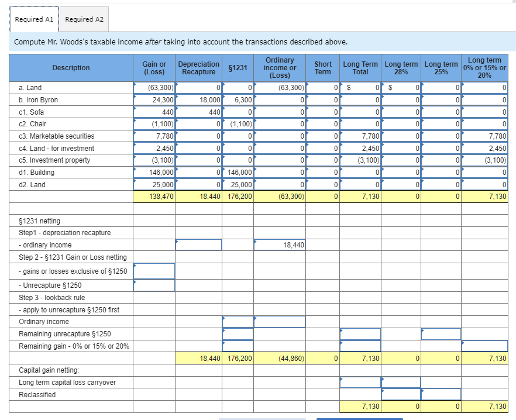This screenshot has height=420, width=516.
Task: Select Ordinary income row's Ordinary income input
Action: 280,322
